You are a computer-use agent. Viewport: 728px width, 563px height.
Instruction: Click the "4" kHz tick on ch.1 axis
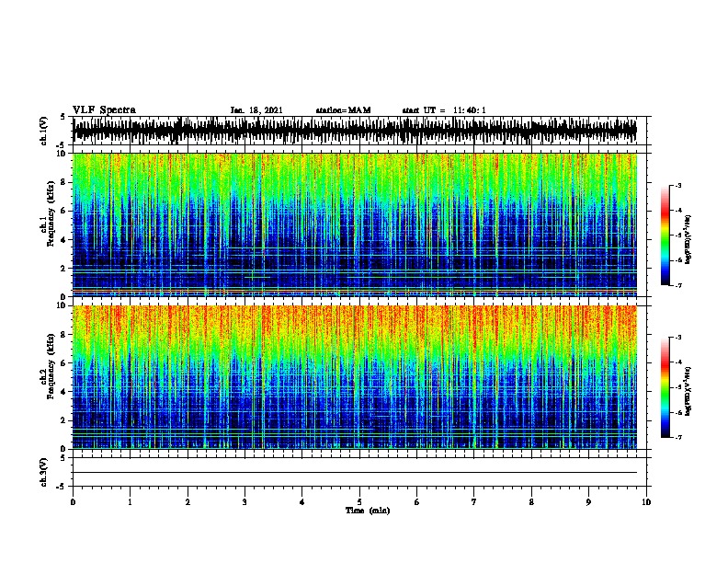point(63,240)
